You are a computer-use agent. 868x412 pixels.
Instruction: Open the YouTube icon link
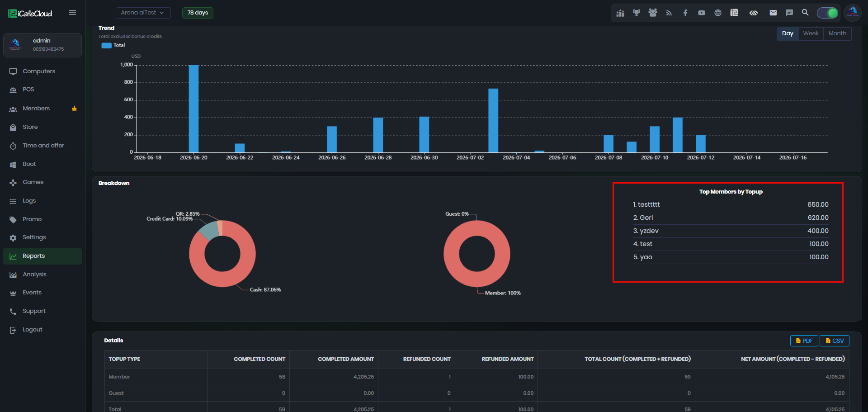(702, 13)
